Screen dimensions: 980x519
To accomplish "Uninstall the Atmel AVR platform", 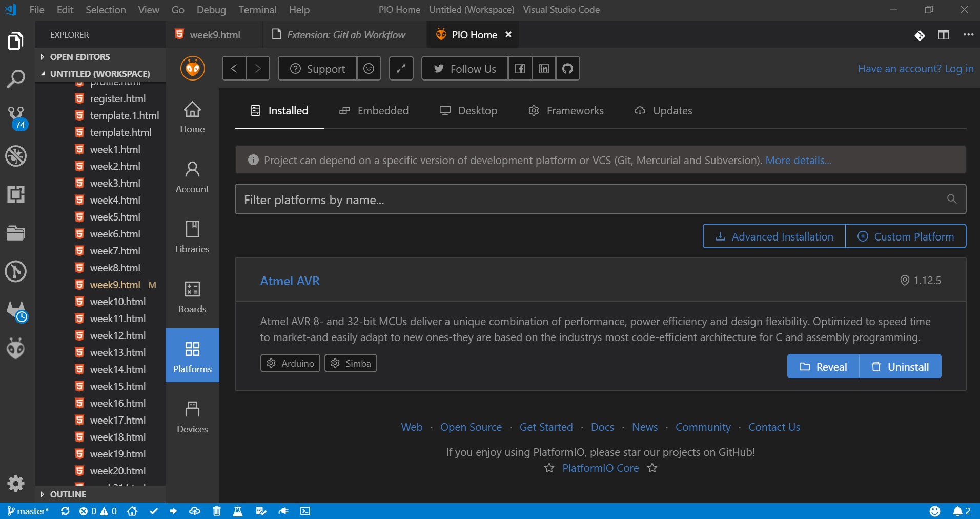I will [901, 366].
